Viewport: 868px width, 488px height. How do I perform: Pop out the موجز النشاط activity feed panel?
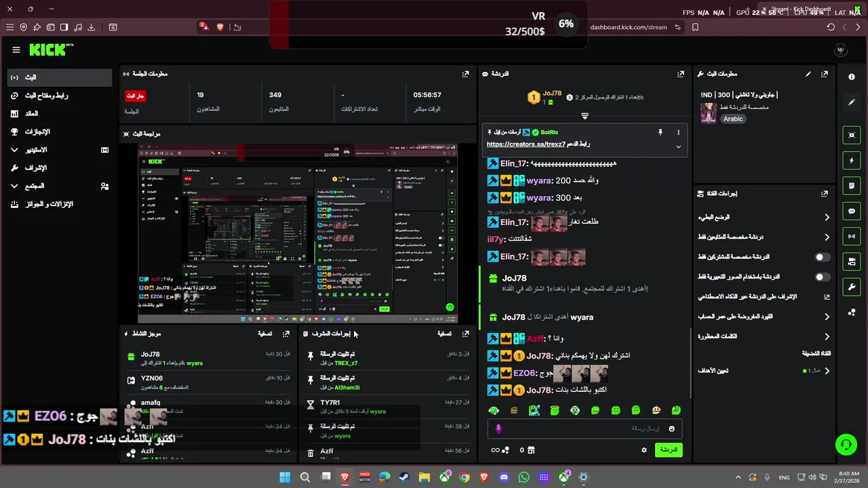(286, 333)
